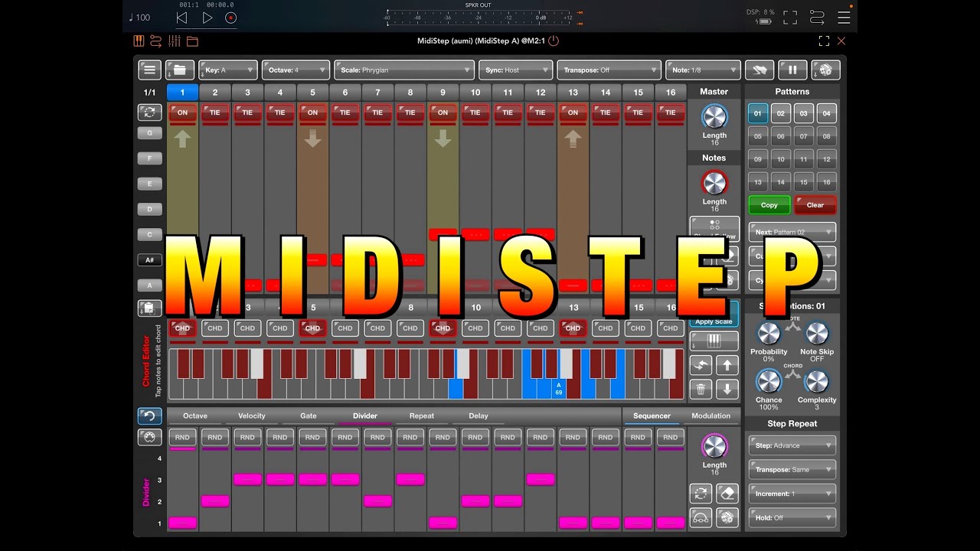Toggle step 1 ON button

point(182,112)
